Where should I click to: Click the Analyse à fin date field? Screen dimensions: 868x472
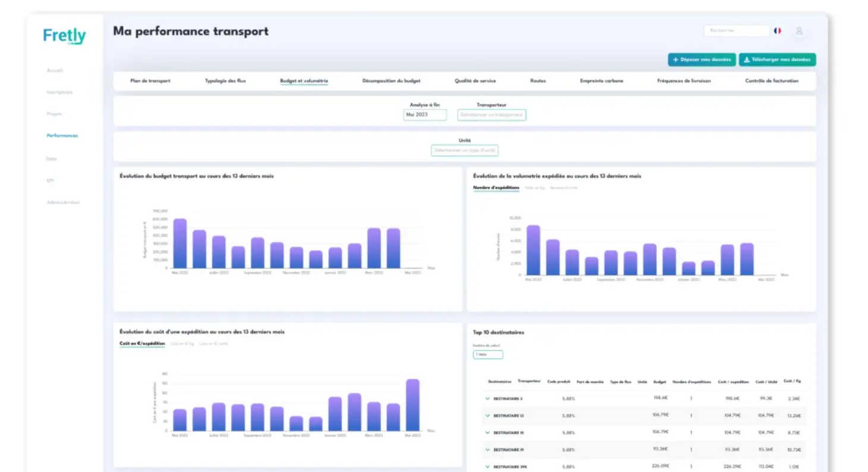(x=424, y=115)
